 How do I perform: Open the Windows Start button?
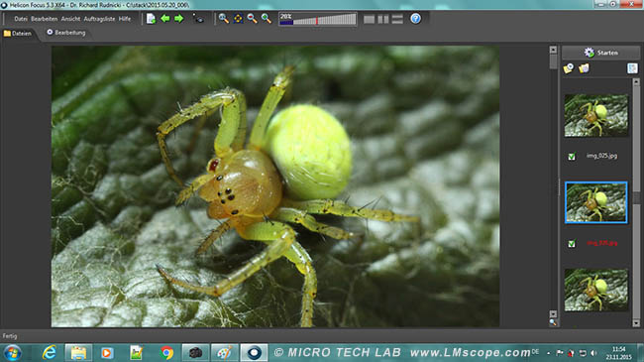click(x=12, y=353)
